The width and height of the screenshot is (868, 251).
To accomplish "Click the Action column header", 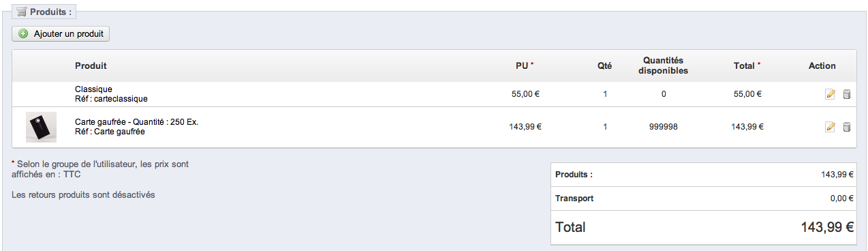I will click(x=822, y=66).
